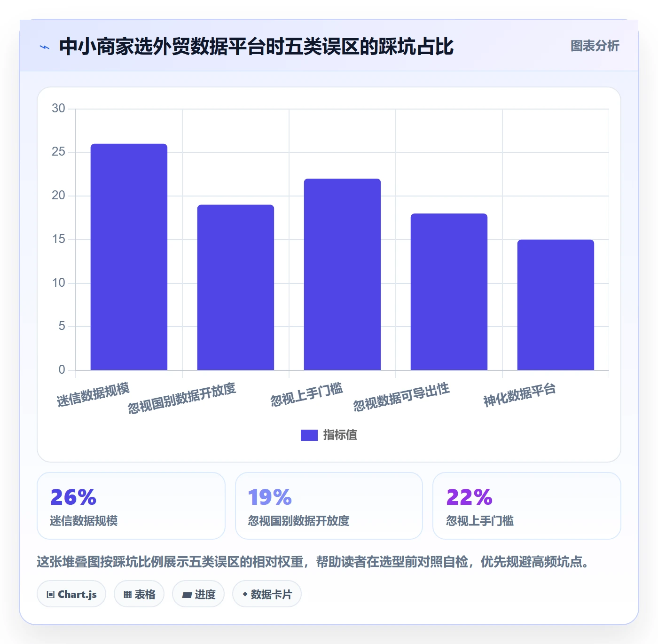Click the 迷信数据规模 x-axis label under the chart

coord(93,395)
